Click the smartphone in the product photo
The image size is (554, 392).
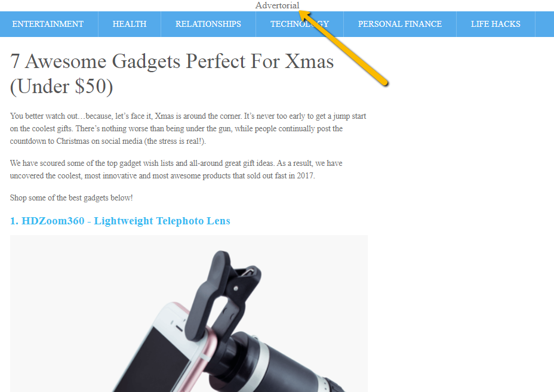click(x=166, y=350)
